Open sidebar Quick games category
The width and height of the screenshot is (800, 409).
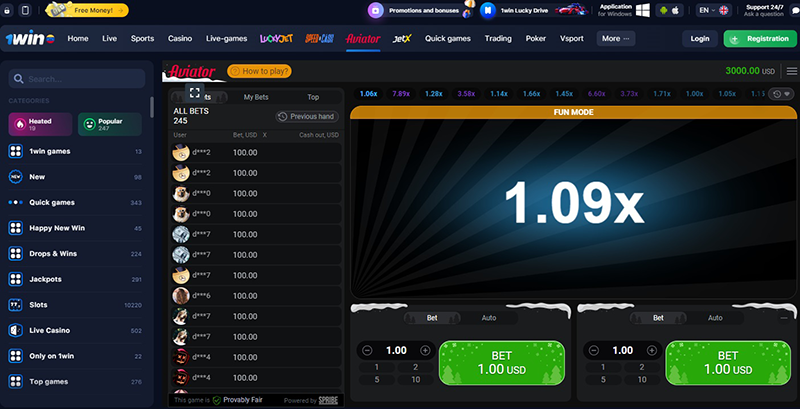point(75,202)
